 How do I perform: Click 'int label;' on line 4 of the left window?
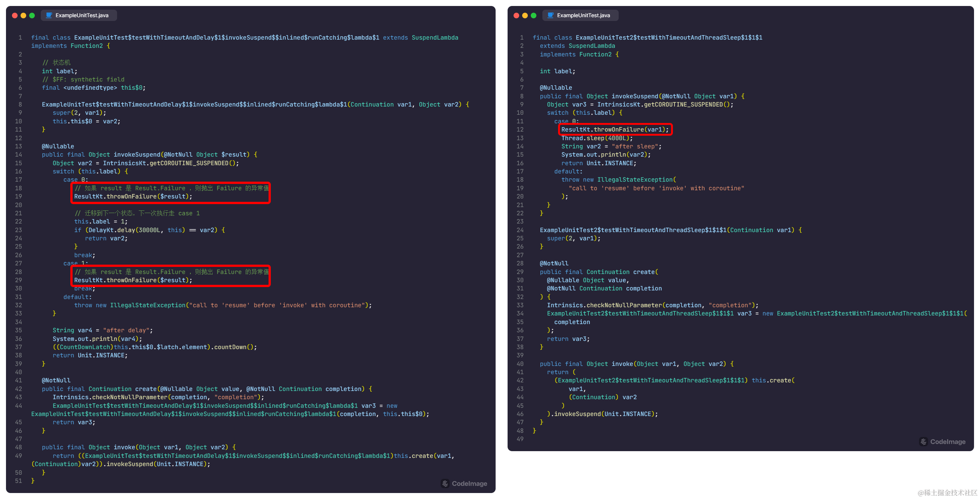click(x=60, y=71)
